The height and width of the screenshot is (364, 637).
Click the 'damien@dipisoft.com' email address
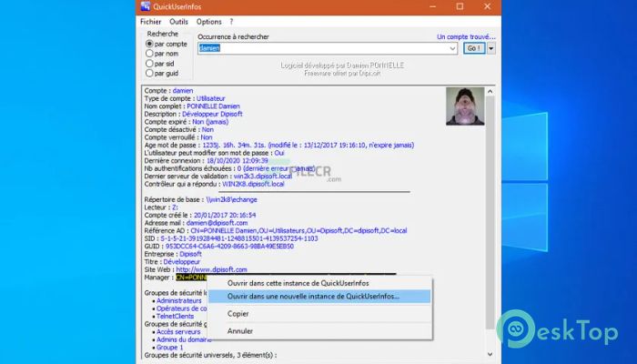pyautogui.click(x=217, y=223)
